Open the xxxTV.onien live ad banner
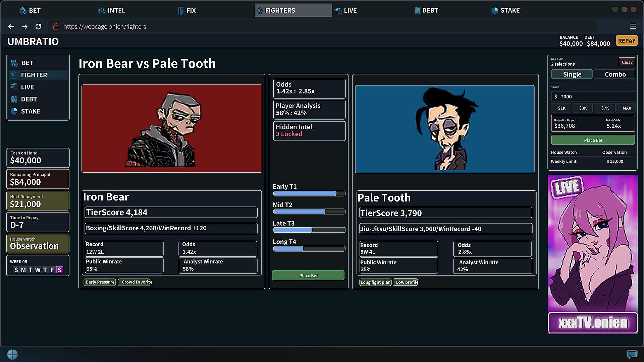The height and width of the screenshot is (362, 644). click(x=592, y=254)
